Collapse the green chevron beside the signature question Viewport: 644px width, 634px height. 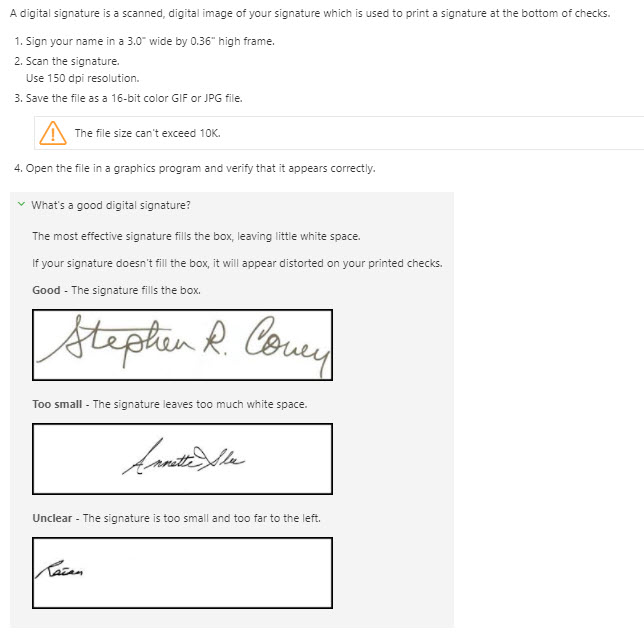[21, 205]
